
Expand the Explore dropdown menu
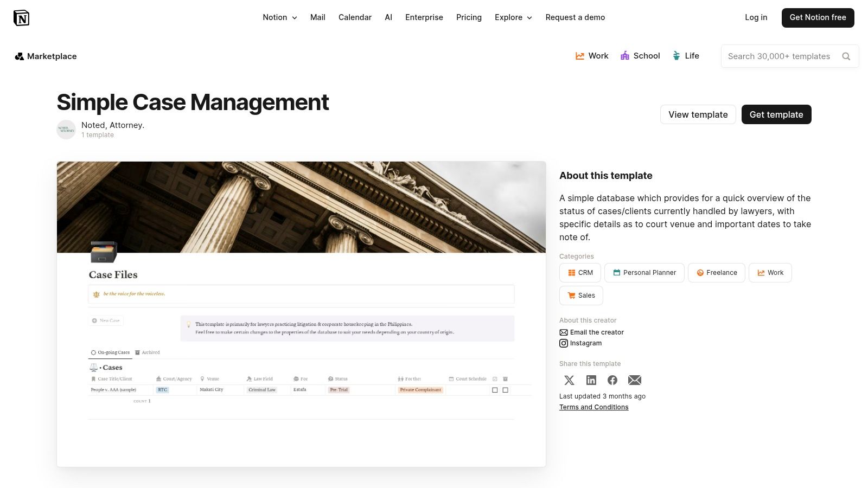click(513, 17)
